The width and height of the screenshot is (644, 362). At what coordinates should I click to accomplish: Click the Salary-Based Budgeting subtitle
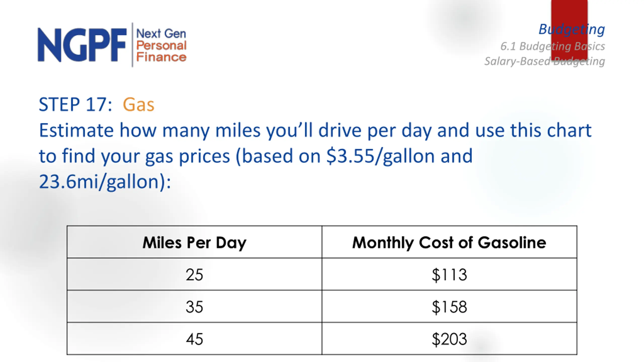[545, 61]
